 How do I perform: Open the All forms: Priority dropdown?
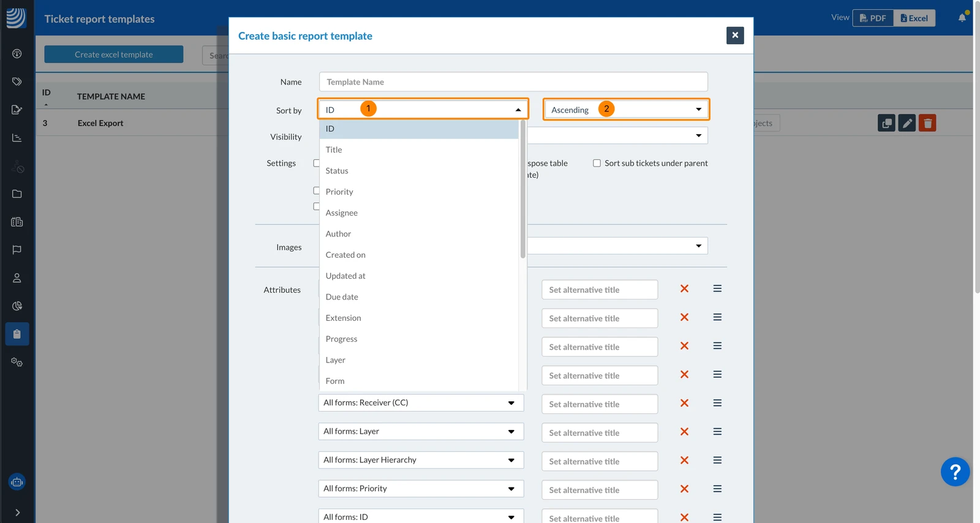click(421, 488)
